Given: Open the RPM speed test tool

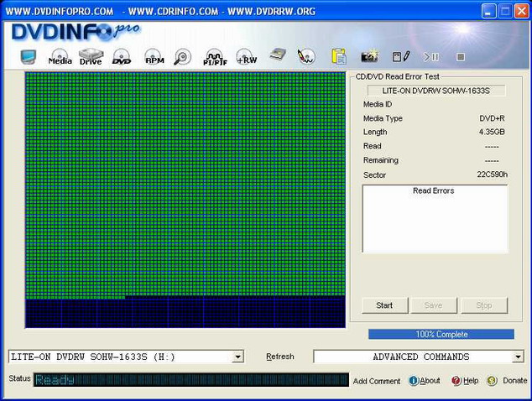Looking at the screenshot, I should coord(154,57).
